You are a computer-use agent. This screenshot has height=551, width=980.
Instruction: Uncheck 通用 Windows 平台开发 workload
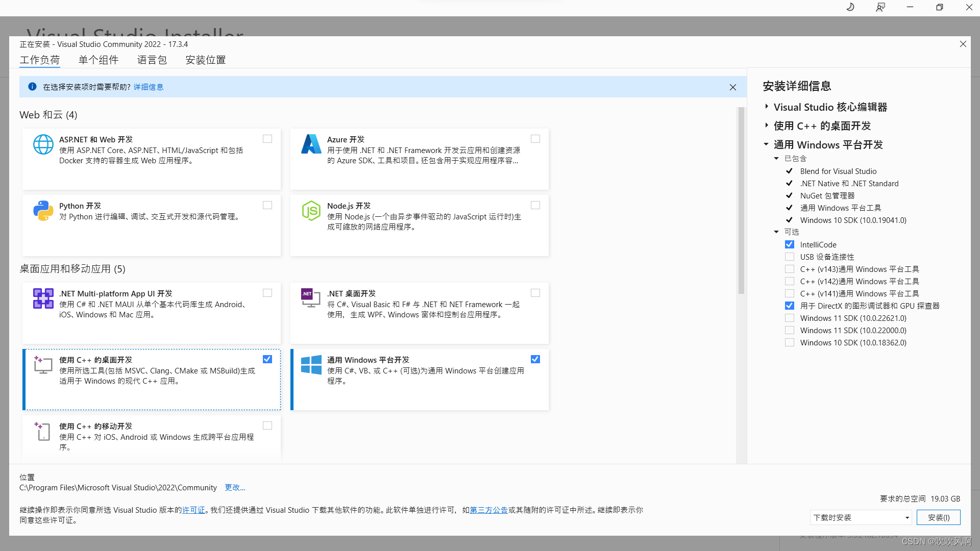coord(535,359)
